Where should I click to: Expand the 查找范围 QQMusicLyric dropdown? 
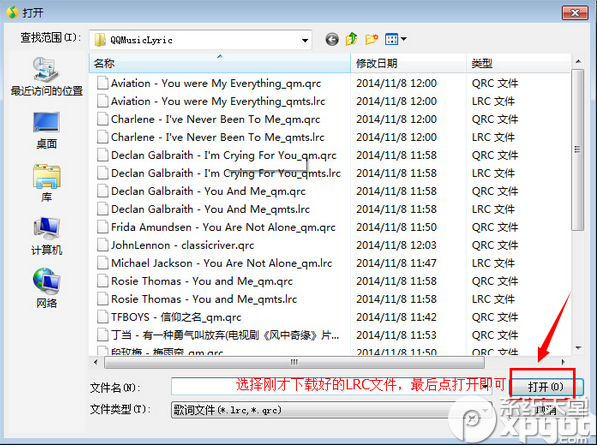pyautogui.click(x=305, y=40)
